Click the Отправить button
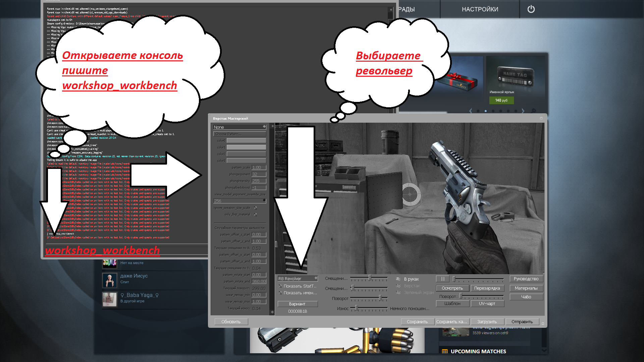This screenshot has width=644, height=362. click(x=522, y=322)
